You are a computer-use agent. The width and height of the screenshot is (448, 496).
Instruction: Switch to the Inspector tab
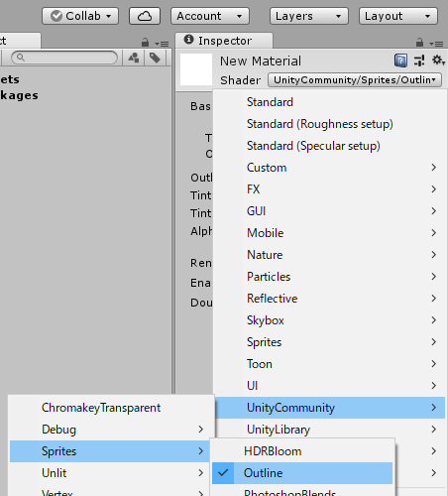pyautogui.click(x=224, y=41)
